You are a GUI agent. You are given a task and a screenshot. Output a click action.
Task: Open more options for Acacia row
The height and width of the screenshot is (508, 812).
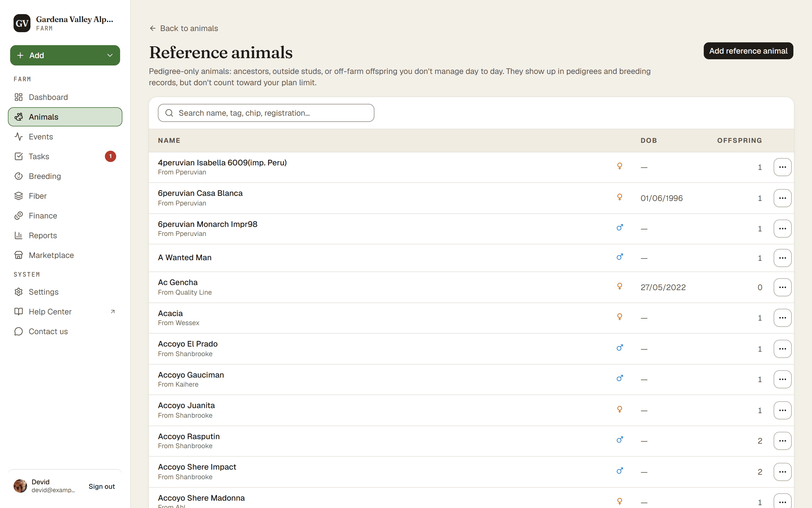(782, 318)
